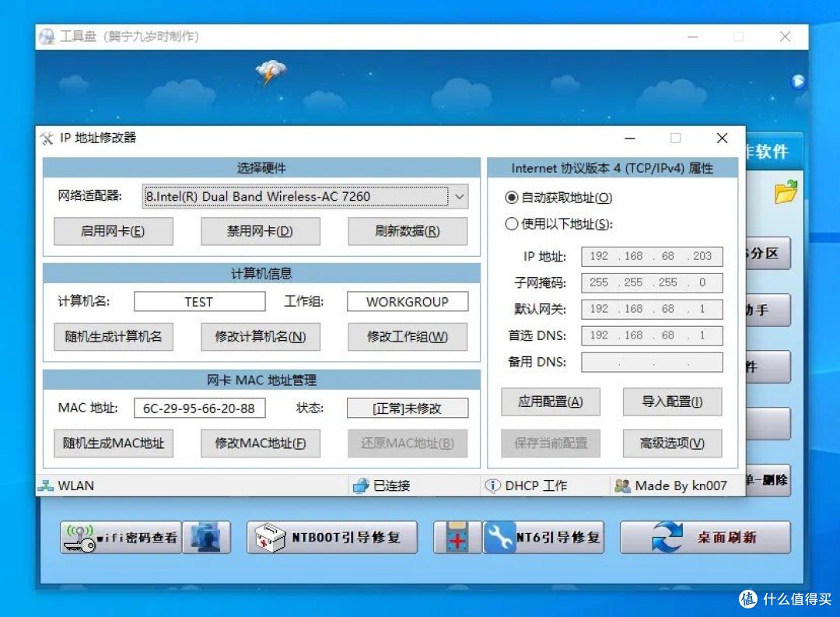
Task: Click the 子网掩码 field 255.255.255.0
Action: coord(652,282)
